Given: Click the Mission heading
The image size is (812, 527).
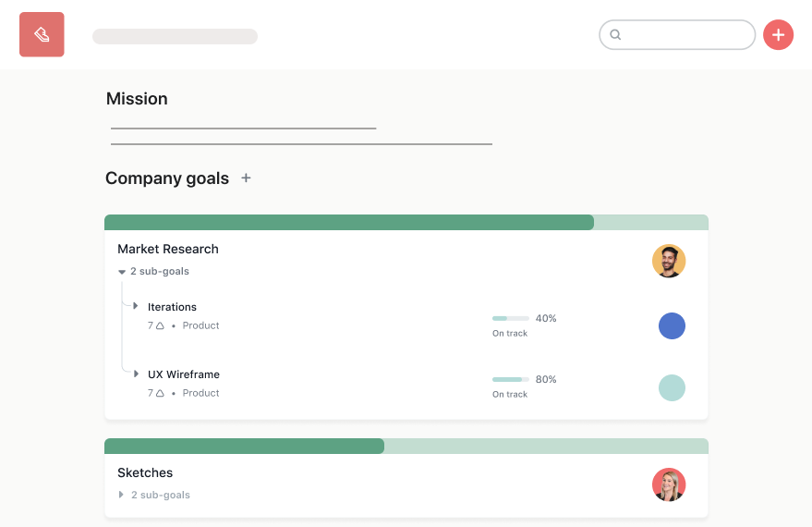Looking at the screenshot, I should (137, 99).
